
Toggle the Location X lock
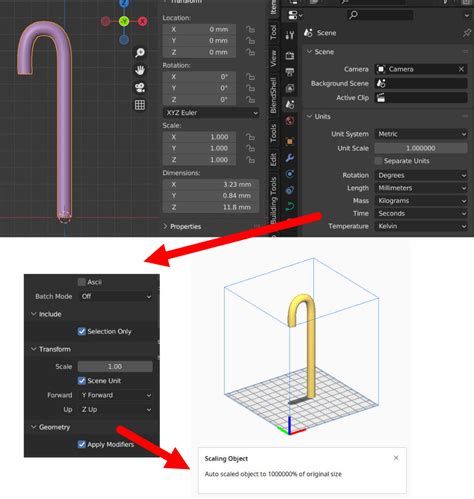pyautogui.click(x=250, y=29)
